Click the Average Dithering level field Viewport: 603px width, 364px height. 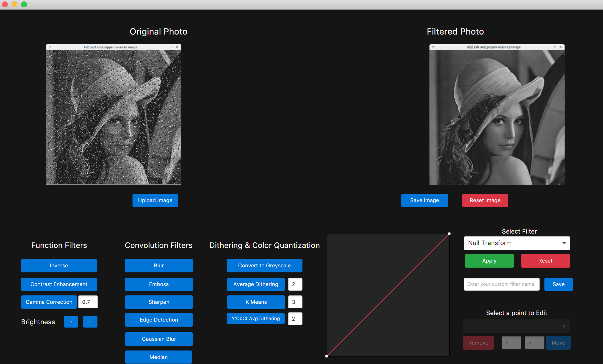[295, 284]
